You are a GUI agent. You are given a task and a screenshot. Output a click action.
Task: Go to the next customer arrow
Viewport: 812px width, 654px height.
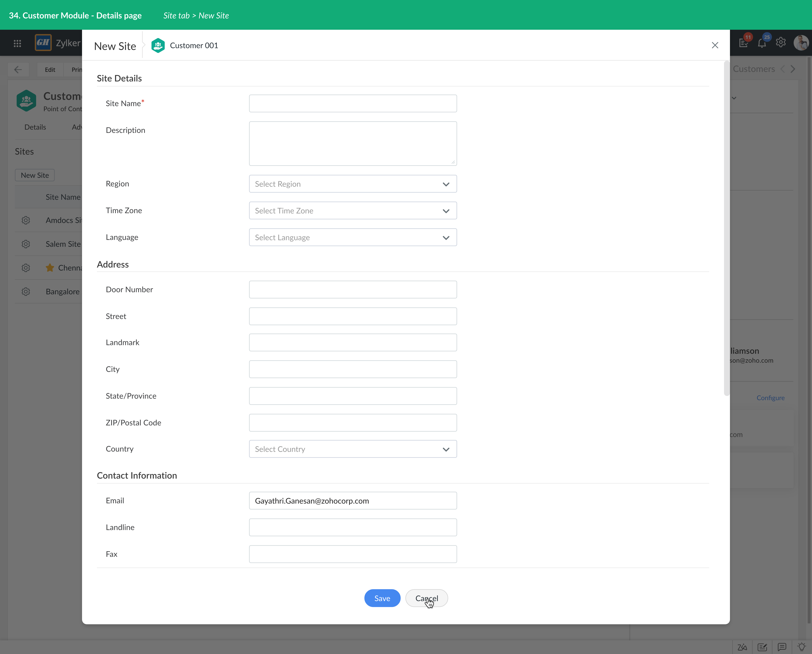793,69
